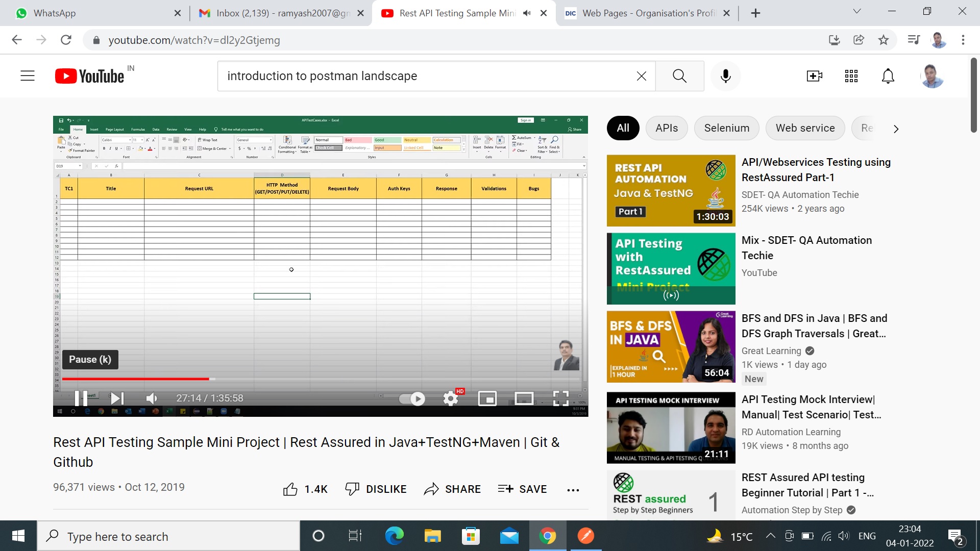Enter full screen mode
Image resolution: width=980 pixels, height=551 pixels.
(561, 398)
